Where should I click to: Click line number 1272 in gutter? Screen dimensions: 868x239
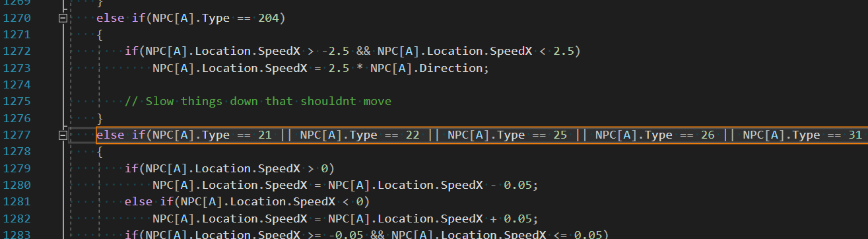point(18,51)
